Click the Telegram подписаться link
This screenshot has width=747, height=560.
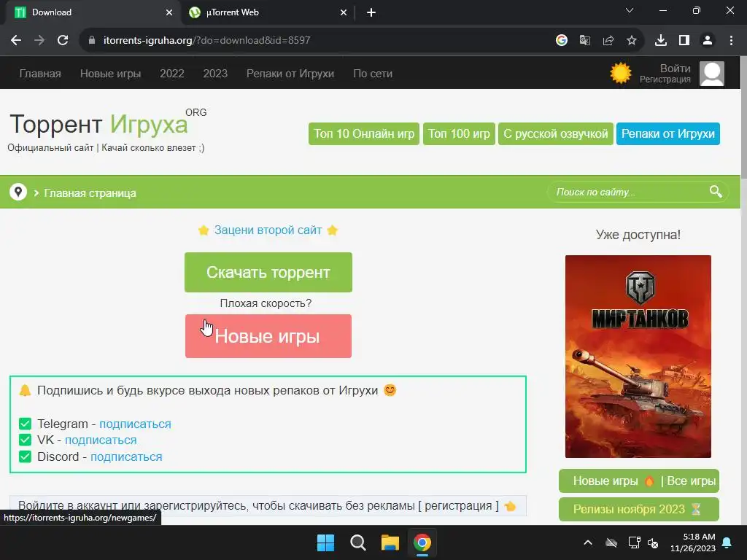[135, 424]
